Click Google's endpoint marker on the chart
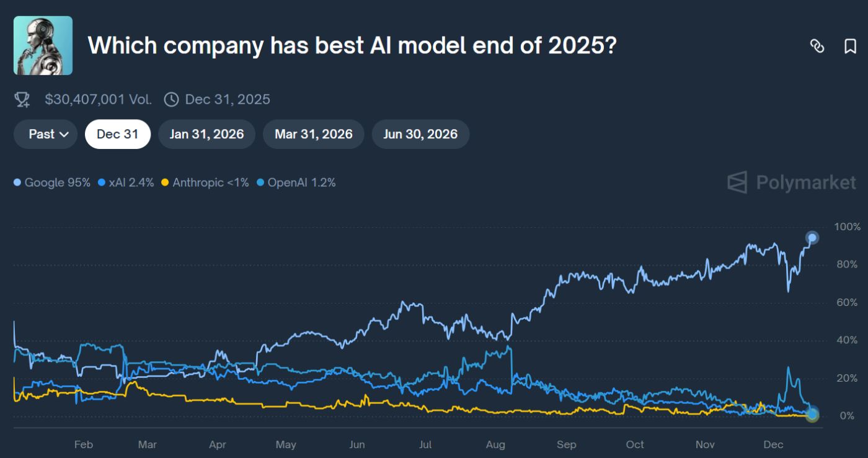 click(811, 237)
